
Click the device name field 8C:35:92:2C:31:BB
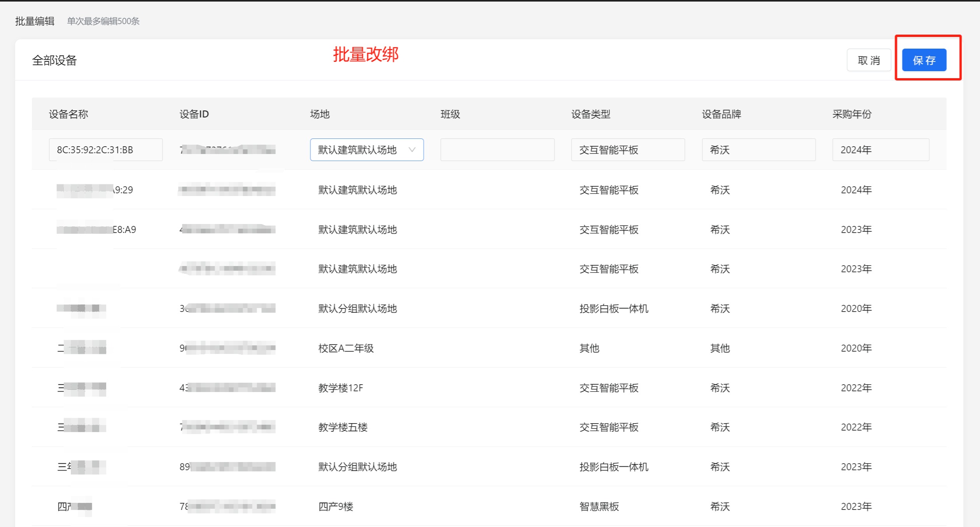coord(105,150)
